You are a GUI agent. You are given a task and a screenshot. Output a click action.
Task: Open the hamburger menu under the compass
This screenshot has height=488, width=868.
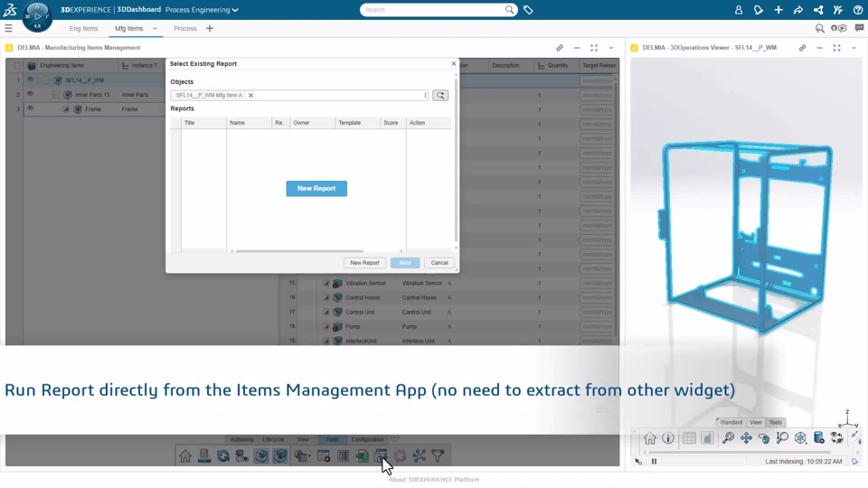click(x=8, y=28)
